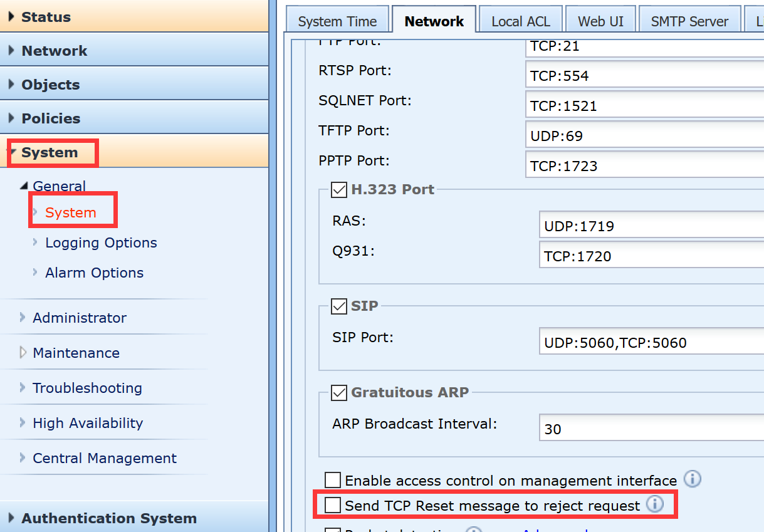The width and height of the screenshot is (764, 532).
Task: Tick Enable access control on management interface
Action: tap(333, 481)
